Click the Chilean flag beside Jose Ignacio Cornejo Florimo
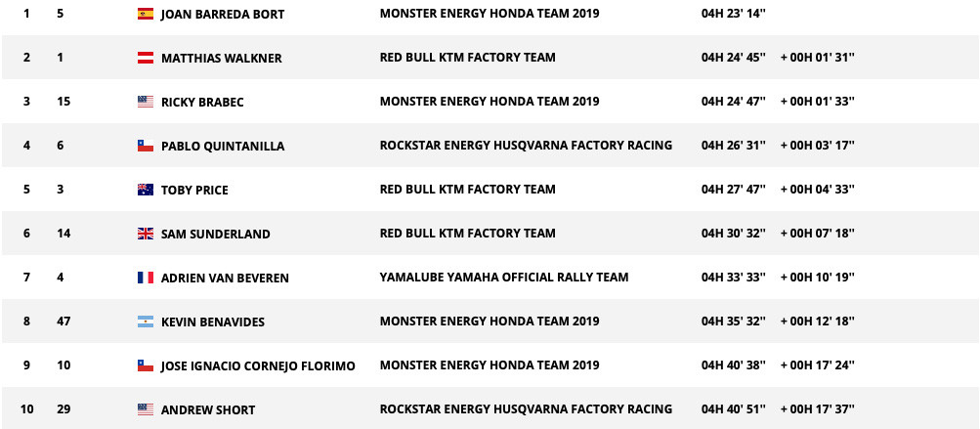Screen dimensions: 980x429 click(x=146, y=365)
